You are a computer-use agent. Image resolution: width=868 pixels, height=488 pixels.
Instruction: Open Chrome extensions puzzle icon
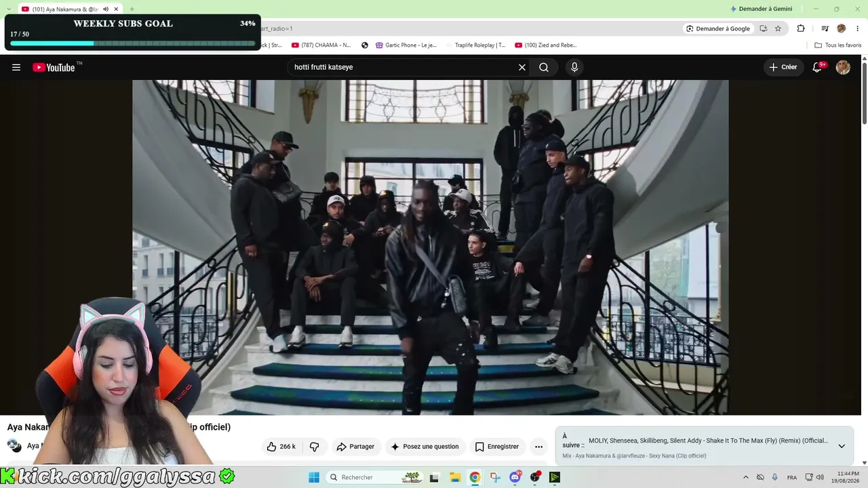click(x=801, y=28)
